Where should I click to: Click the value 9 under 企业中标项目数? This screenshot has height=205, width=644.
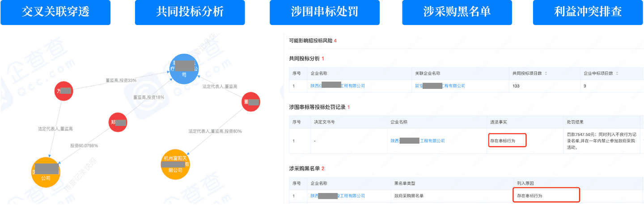click(x=585, y=86)
